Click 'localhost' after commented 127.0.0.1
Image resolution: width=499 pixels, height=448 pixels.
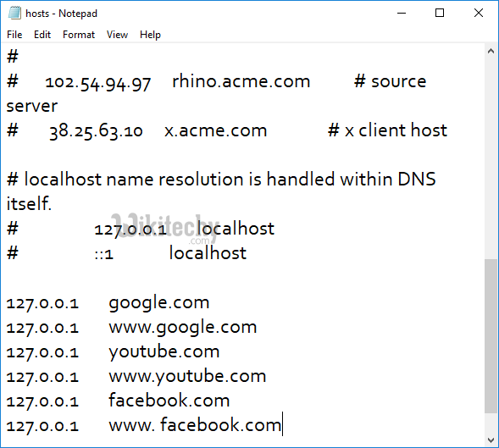tap(236, 228)
